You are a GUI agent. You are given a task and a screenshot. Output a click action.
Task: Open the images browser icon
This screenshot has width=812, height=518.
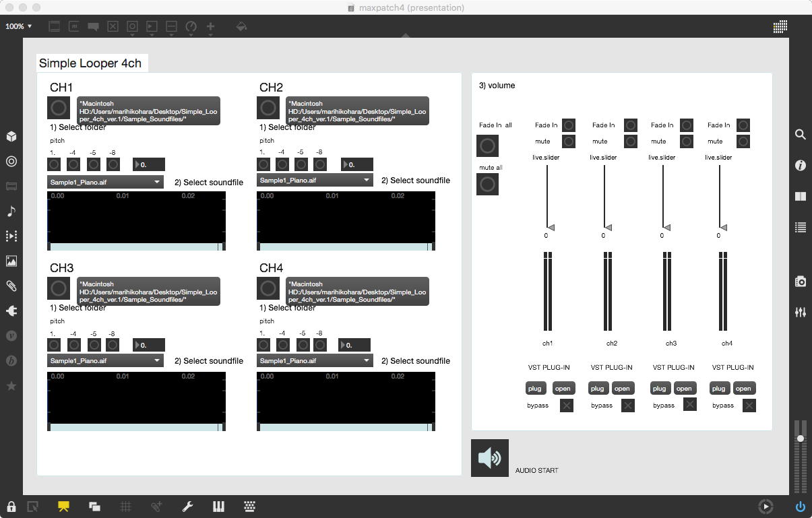click(11, 261)
